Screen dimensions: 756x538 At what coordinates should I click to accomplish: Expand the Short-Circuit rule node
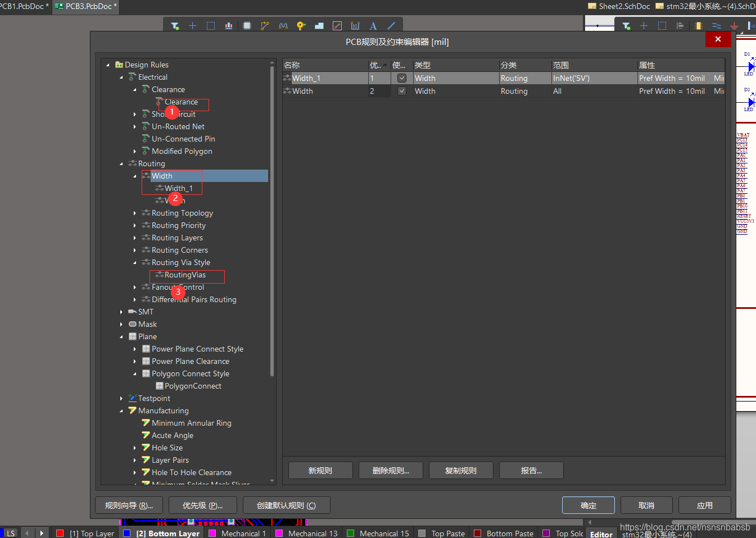click(x=135, y=114)
